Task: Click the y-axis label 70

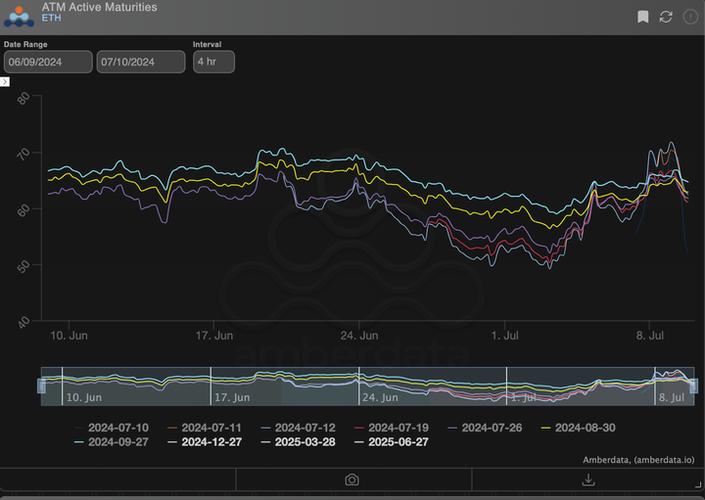Action: click(23, 154)
